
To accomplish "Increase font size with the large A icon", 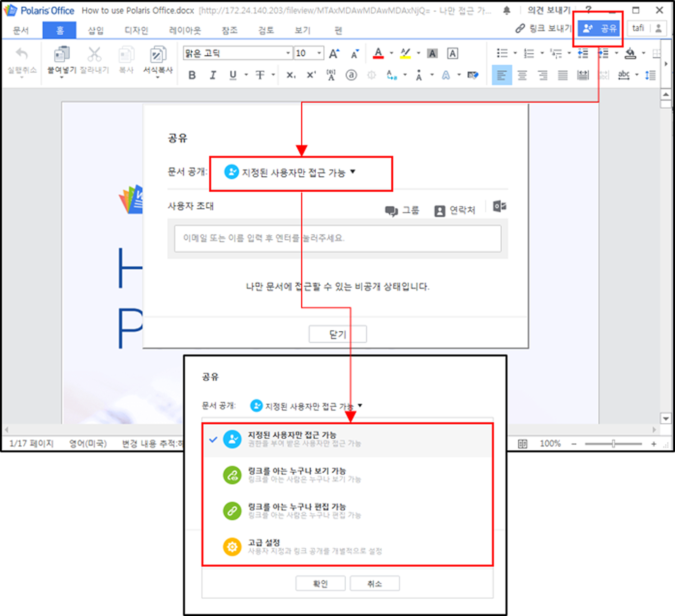I will tap(334, 53).
